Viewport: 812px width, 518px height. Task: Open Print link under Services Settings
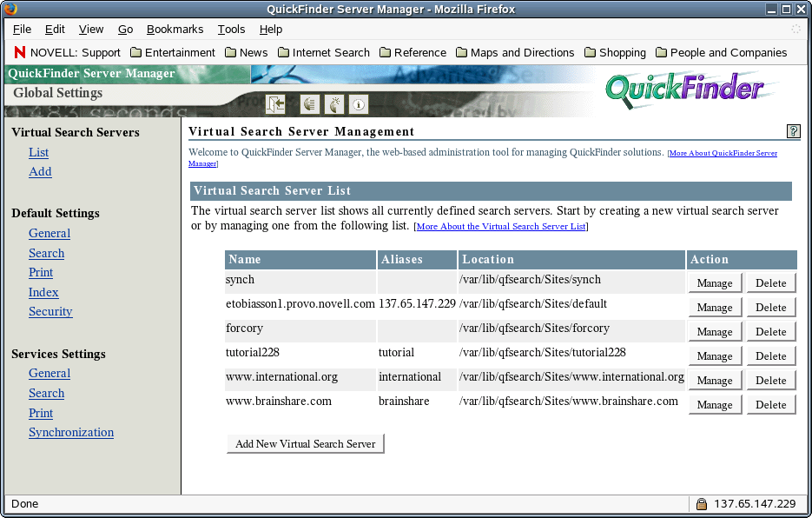41,413
